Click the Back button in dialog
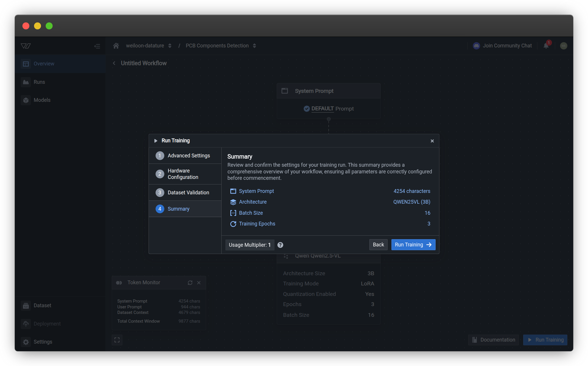The height and width of the screenshot is (366, 588). 378,245
